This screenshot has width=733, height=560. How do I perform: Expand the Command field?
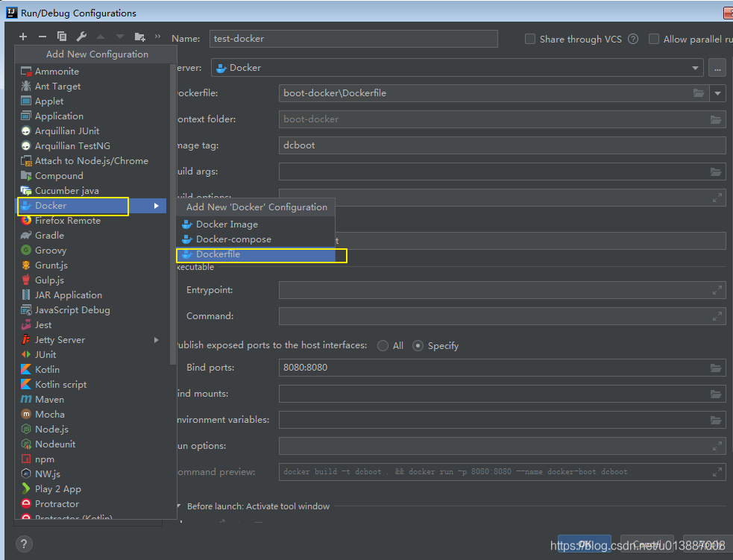click(x=717, y=316)
